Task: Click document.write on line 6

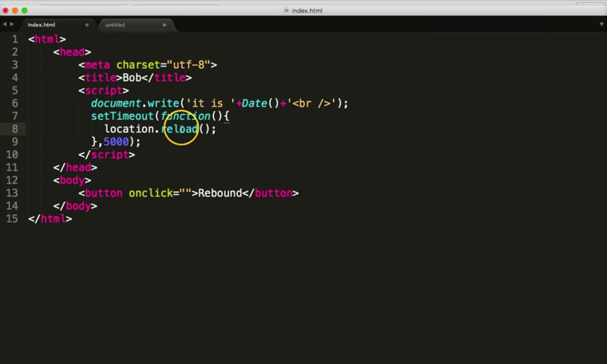Action: pyautogui.click(x=135, y=103)
